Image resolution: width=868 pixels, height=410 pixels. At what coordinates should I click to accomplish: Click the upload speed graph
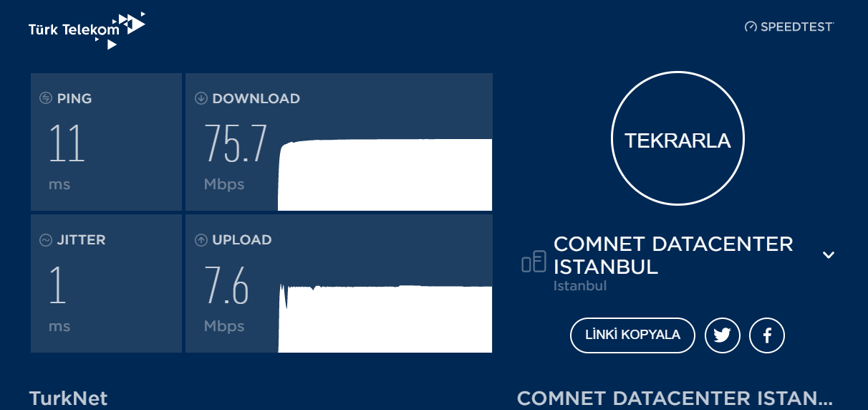(x=385, y=318)
